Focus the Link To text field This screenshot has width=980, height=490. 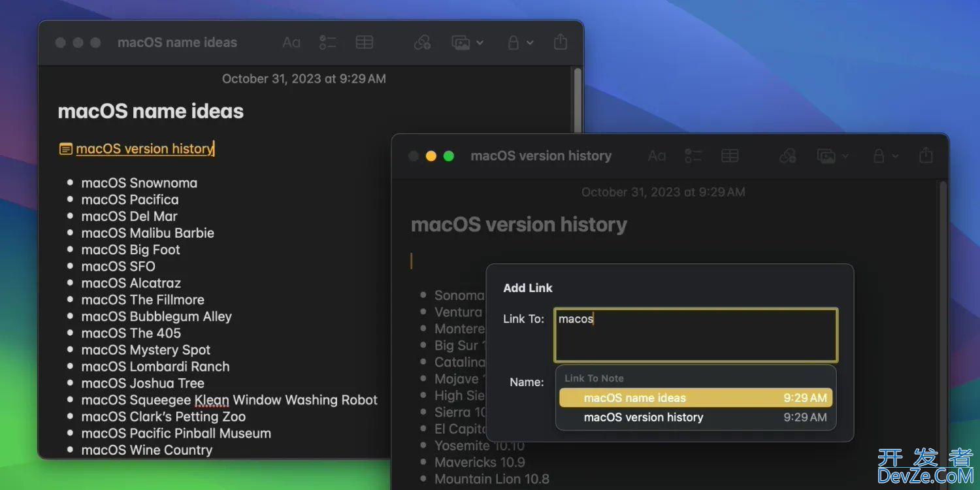[695, 335]
